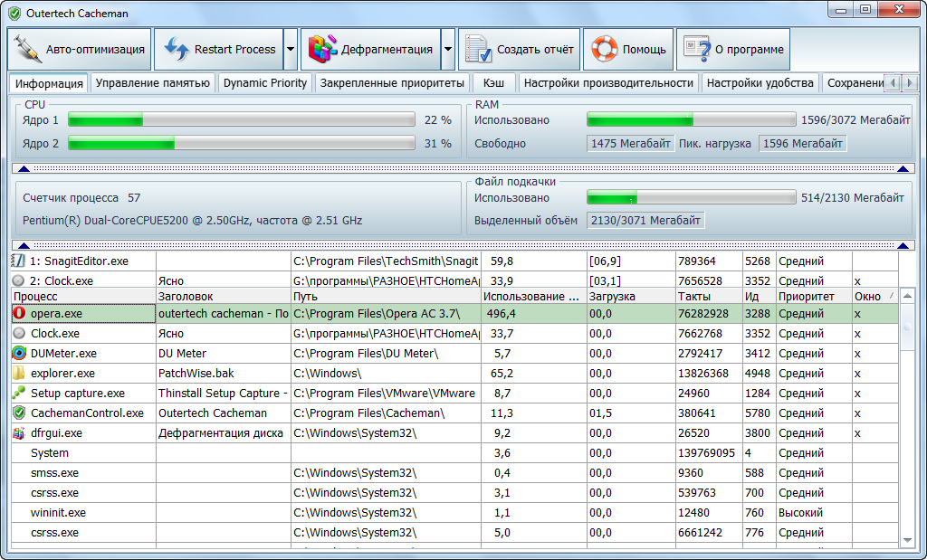The height and width of the screenshot is (560, 927).
Task: Sort by the Процесс column header
Action: pyautogui.click(x=83, y=297)
